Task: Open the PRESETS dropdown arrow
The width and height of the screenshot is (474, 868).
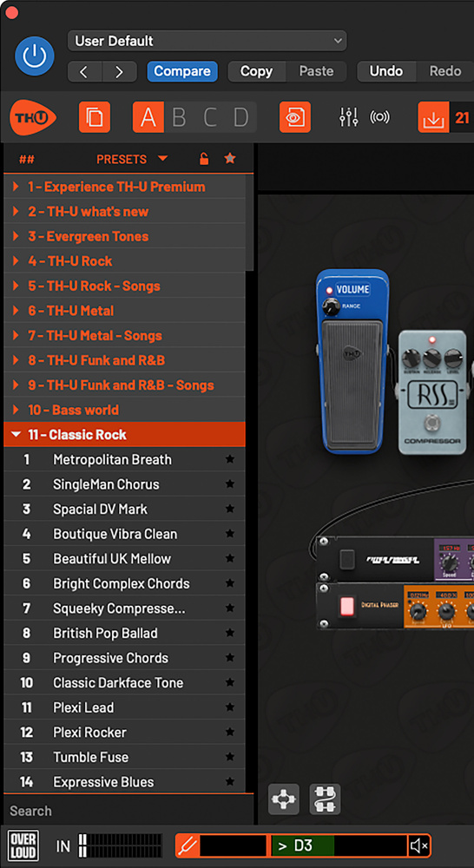Action: (x=162, y=159)
